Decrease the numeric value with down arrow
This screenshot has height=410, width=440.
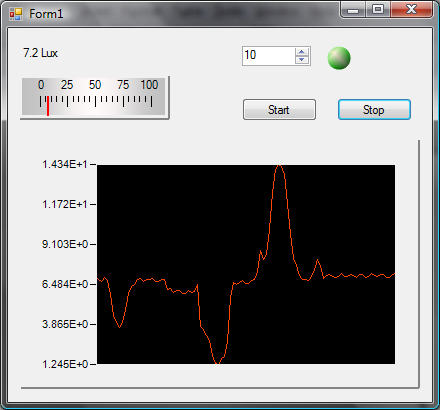[302, 60]
